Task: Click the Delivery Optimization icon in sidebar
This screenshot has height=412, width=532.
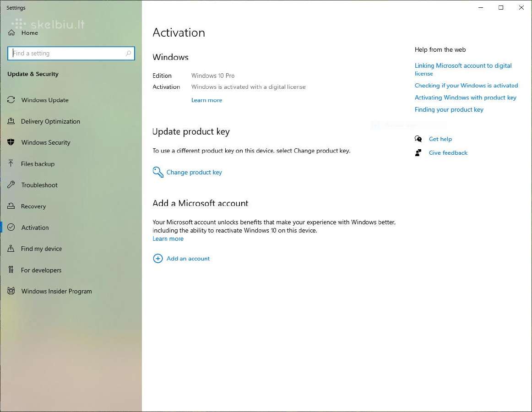Action: [11, 121]
